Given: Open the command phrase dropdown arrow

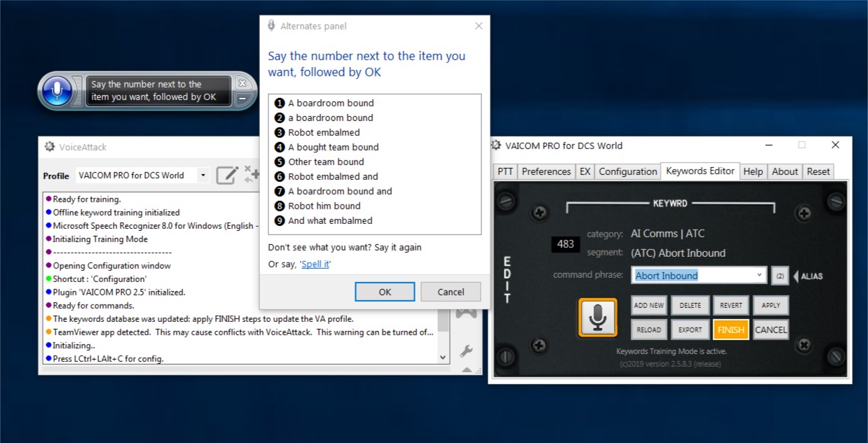Looking at the screenshot, I should point(759,275).
